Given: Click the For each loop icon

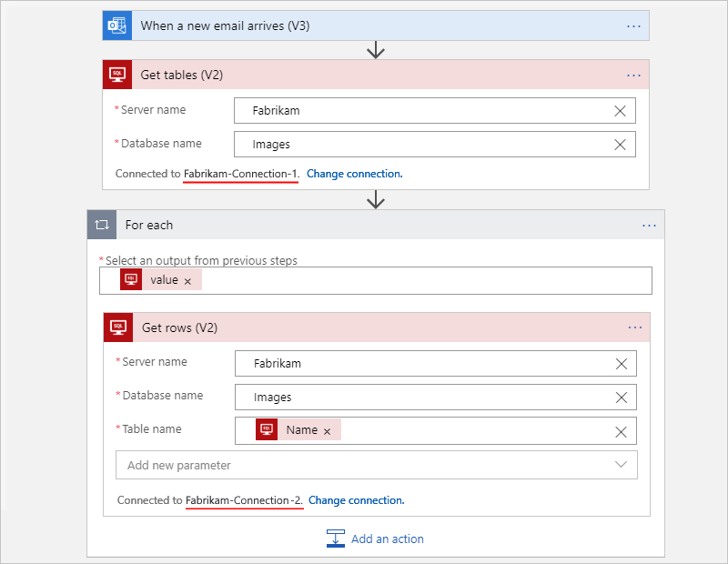Looking at the screenshot, I should tap(101, 225).
